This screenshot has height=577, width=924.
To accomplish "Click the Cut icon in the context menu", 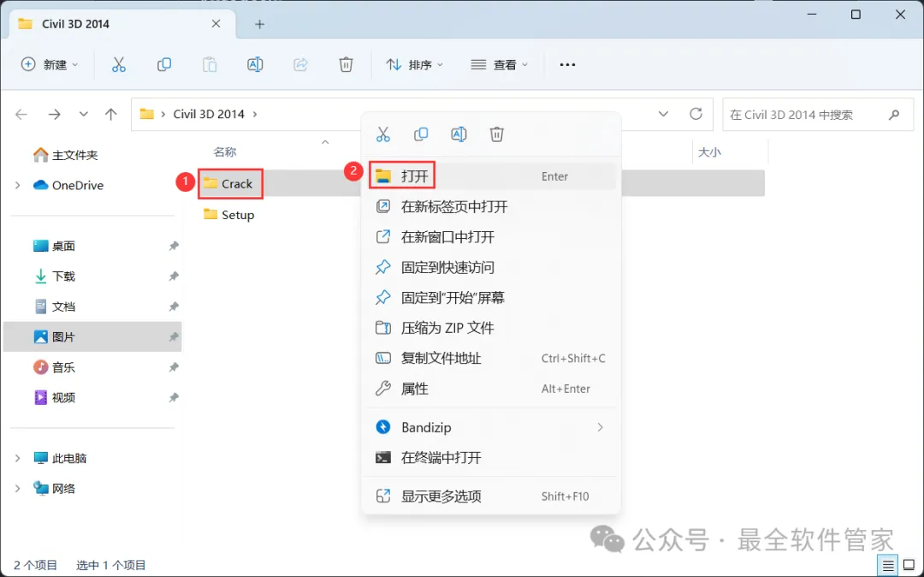I will point(383,134).
